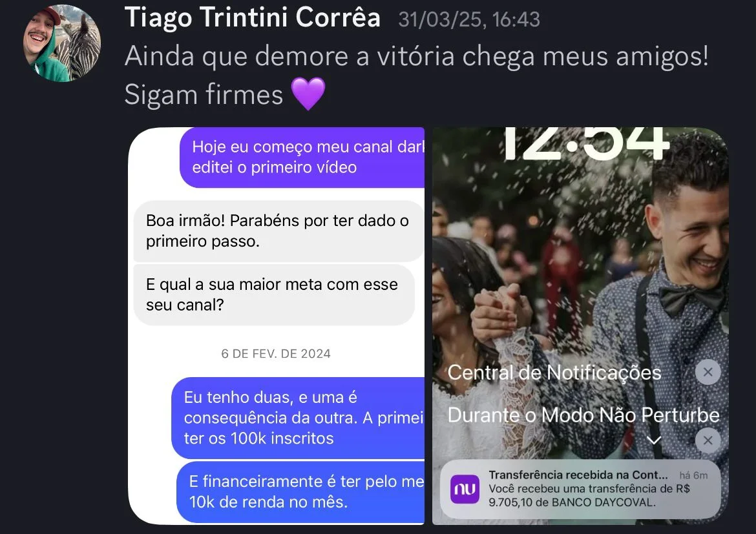The image size is (756, 534).
Task: Open the chat screenshot attachment
Action: coord(277,326)
